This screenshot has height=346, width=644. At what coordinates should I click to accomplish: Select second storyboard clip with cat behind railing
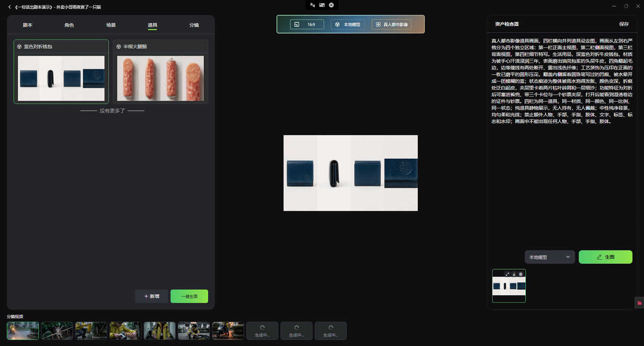(57, 331)
